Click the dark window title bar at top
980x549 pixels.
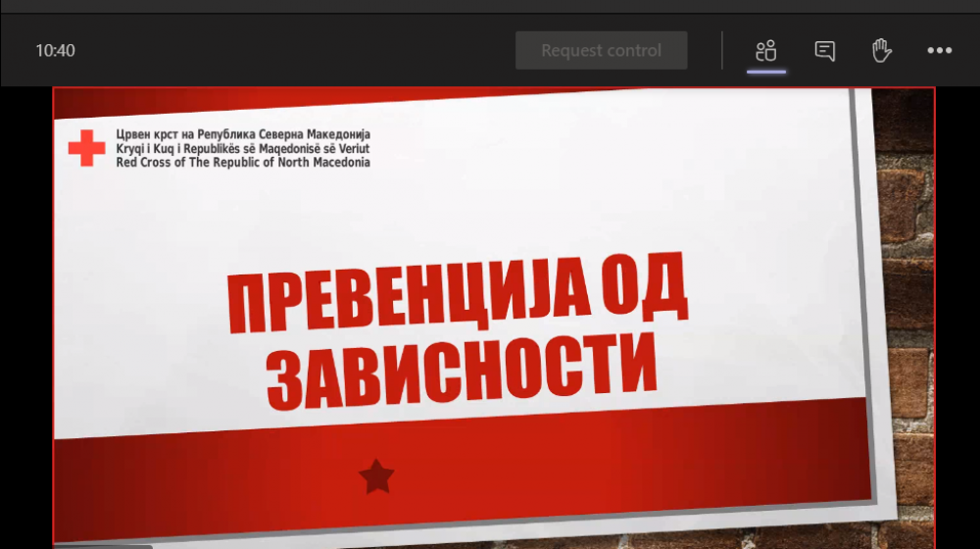(x=490, y=6)
